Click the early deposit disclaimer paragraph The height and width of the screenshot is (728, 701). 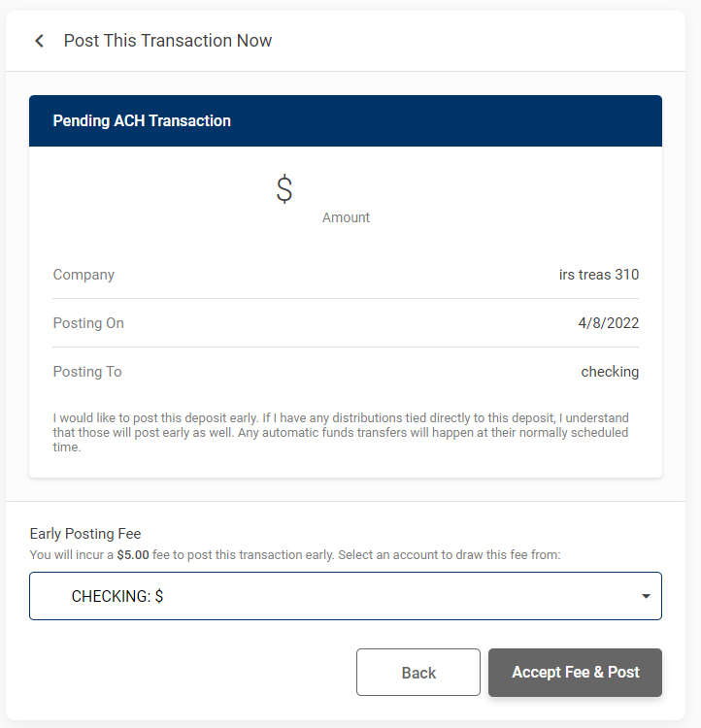click(x=340, y=433)
